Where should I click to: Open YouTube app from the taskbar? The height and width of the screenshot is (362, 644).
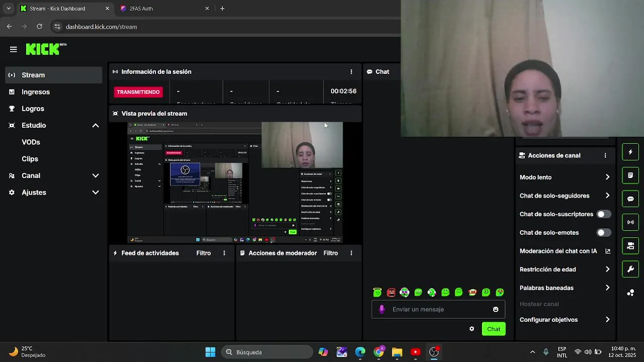[x=416, y=352]
